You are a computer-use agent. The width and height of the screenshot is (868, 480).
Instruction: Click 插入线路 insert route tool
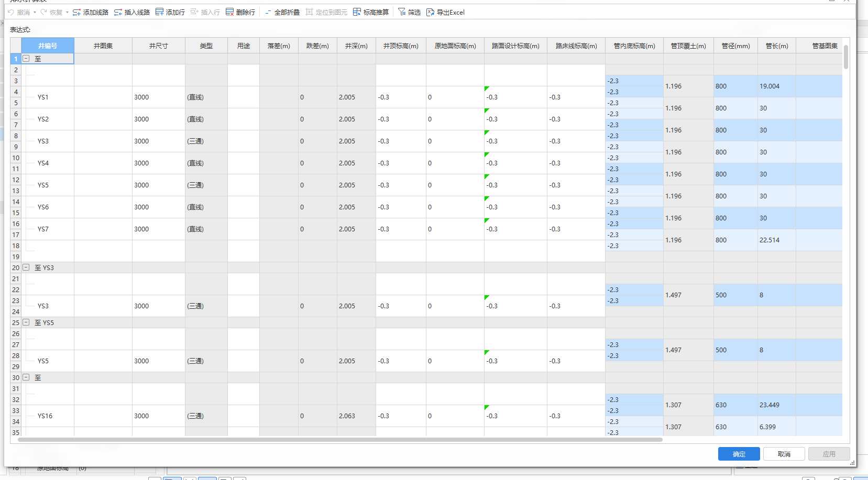[131, 12]
